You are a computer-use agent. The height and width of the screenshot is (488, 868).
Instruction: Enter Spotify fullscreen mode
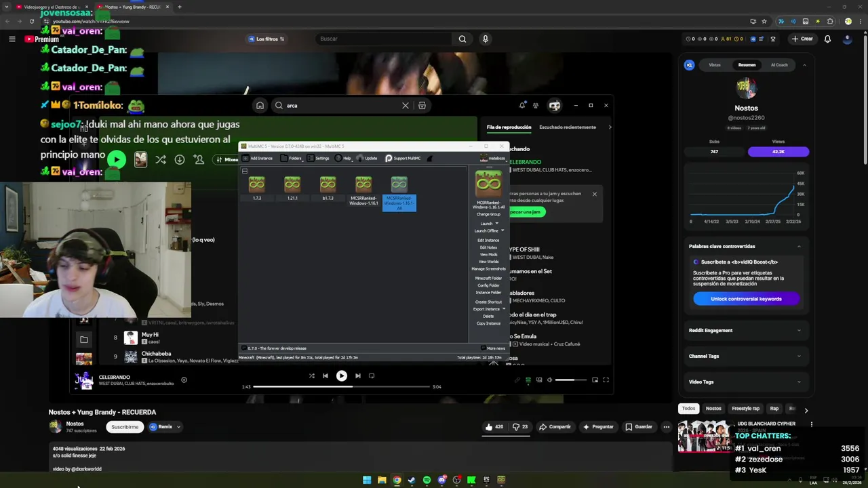pos(606,380)
